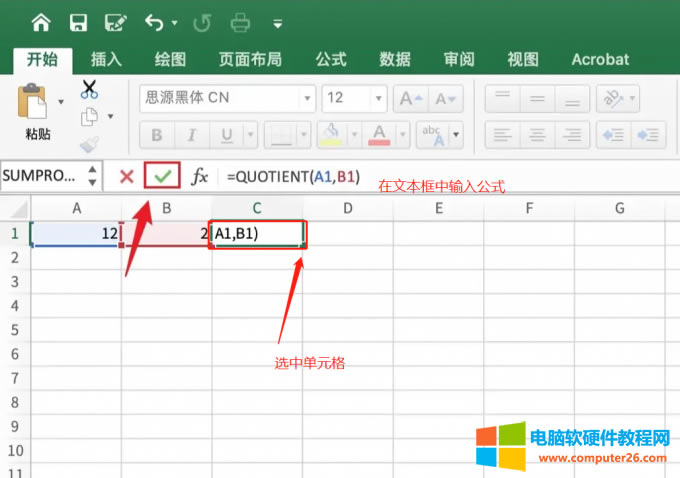Open the customize quick access toolbar menu
Image resolution: width=680 pixels, height=478 pixels.
(278, 23)
